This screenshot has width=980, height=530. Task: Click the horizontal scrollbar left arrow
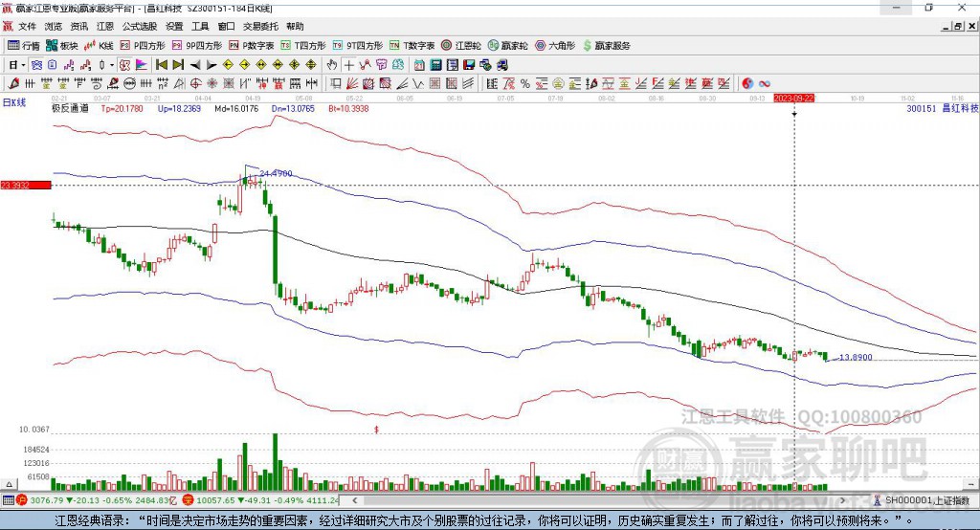[x=355, y=500]
